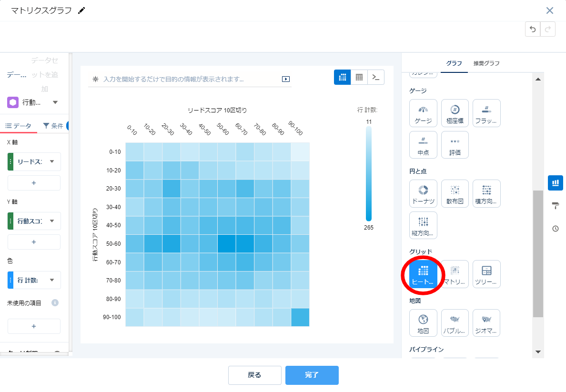Choose the 地図 map chart type
Image resolution: width=566 pixels, height=392 pixels.
[423, 322]
